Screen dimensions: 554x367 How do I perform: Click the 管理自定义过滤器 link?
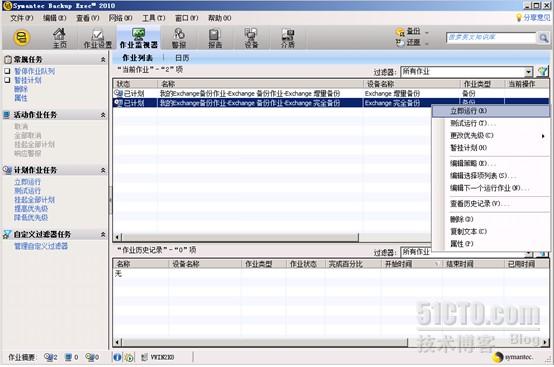[x=41, y=246]
